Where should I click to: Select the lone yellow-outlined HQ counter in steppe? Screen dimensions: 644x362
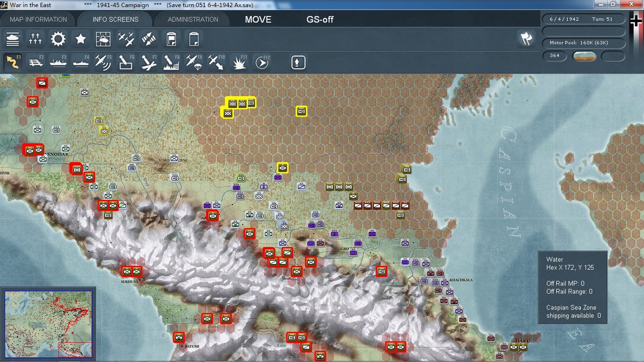(x=302, y=111)
